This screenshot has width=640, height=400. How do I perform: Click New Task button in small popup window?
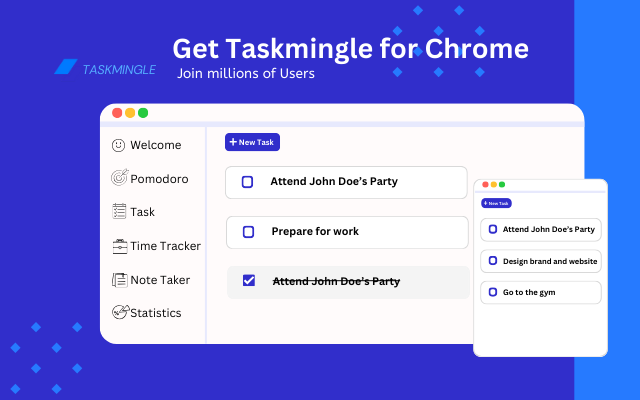(496, 203)
